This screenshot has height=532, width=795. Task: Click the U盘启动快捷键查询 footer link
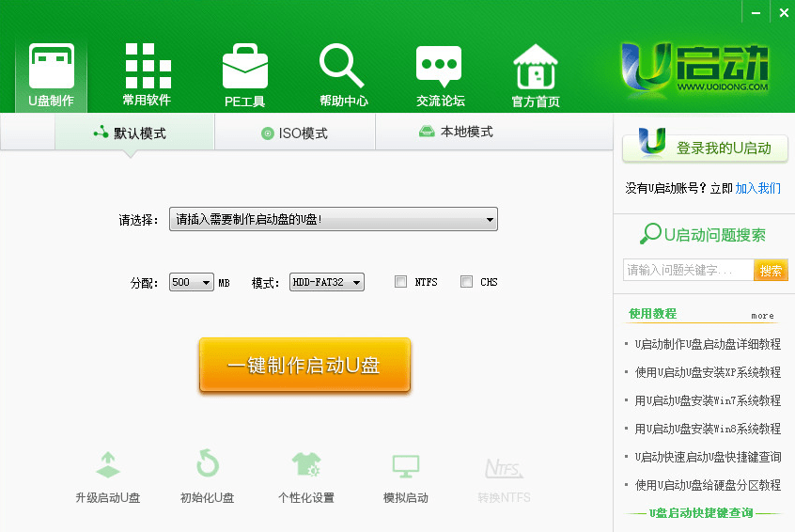pos(701,512)
